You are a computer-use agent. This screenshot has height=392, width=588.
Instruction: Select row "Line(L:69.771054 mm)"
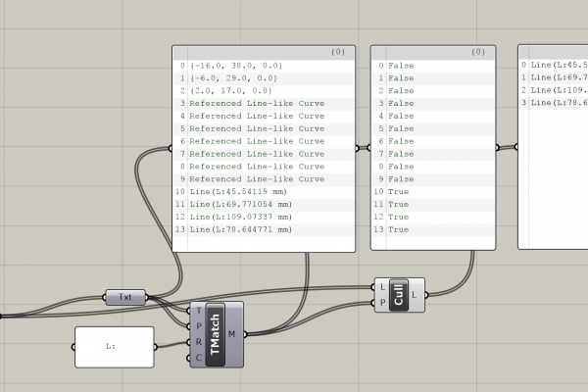[264, 205]
